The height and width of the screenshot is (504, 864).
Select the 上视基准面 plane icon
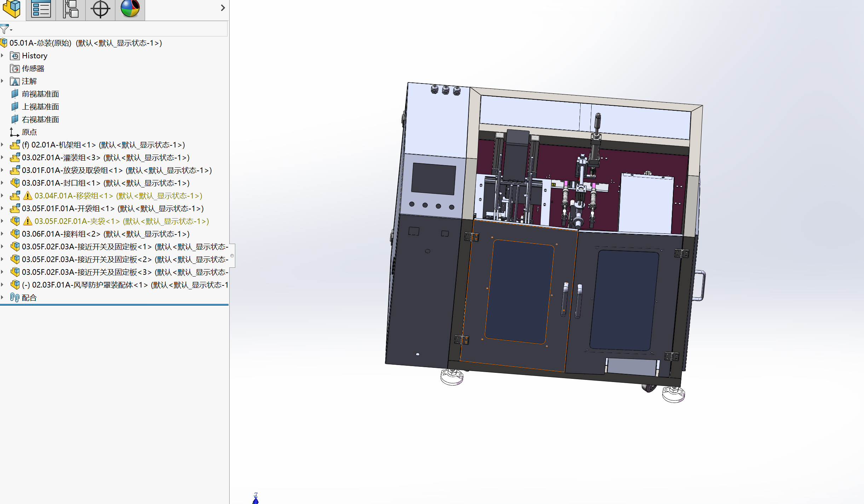15,106
